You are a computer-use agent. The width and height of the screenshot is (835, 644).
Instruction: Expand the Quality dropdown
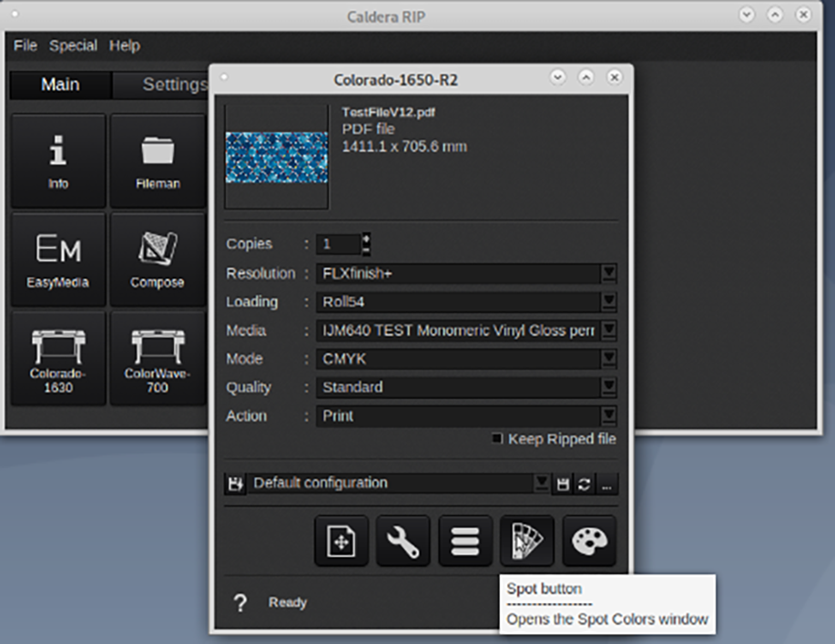coord(608,387)
